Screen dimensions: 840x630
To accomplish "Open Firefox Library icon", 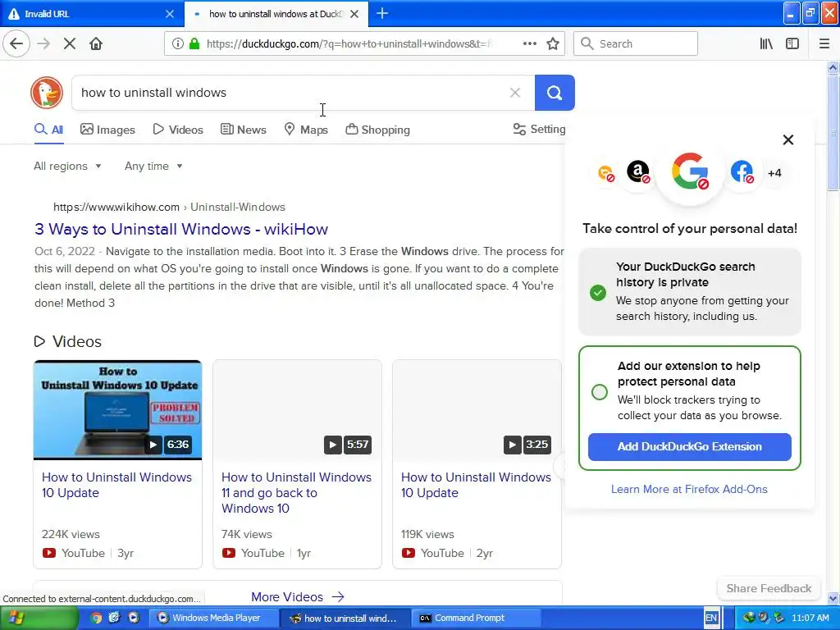I will tap(766, 44).
